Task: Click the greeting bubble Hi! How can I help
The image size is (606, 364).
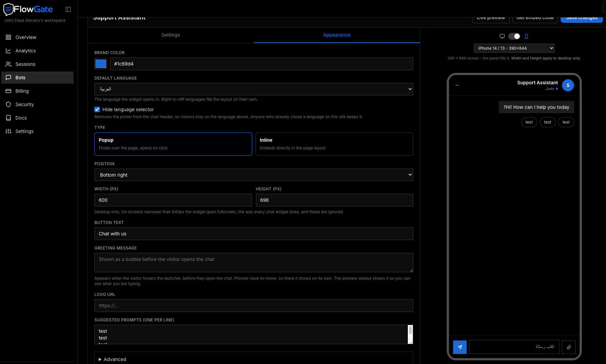Action: [x=536, y=107]
